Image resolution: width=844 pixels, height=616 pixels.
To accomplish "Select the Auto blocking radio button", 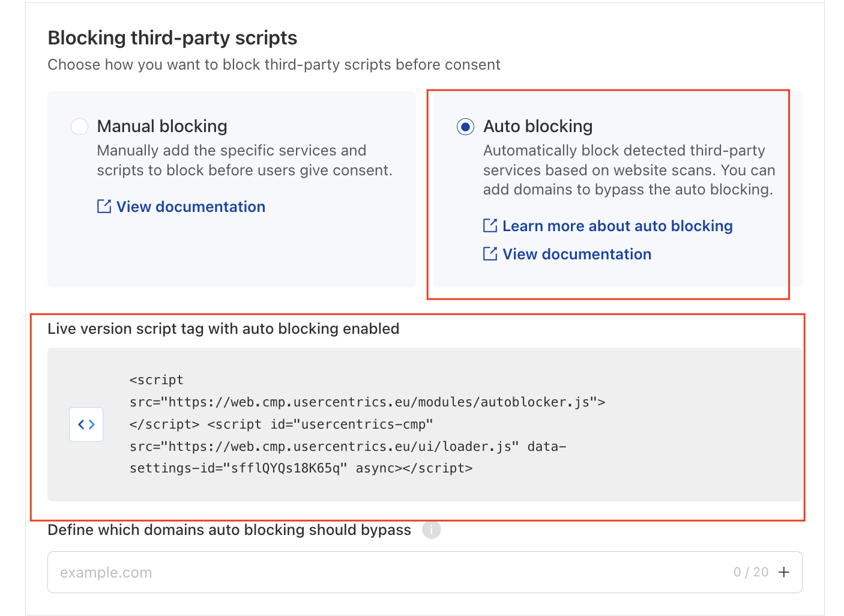I will pos(465,127).
